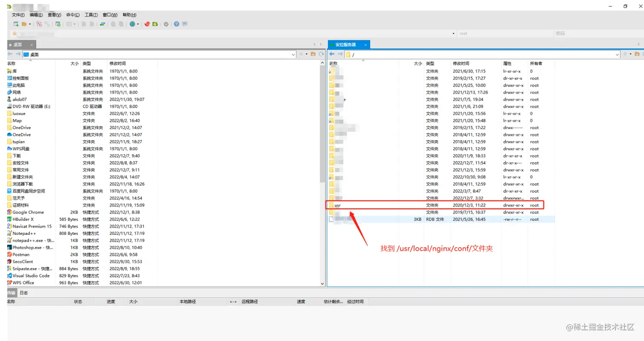This screenshot has height=341, width=644.
Task: Open the host address dropdown arrow
Action: 453,33
